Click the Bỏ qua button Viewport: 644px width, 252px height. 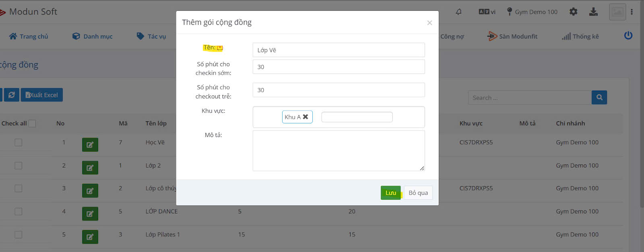[418, 193]
